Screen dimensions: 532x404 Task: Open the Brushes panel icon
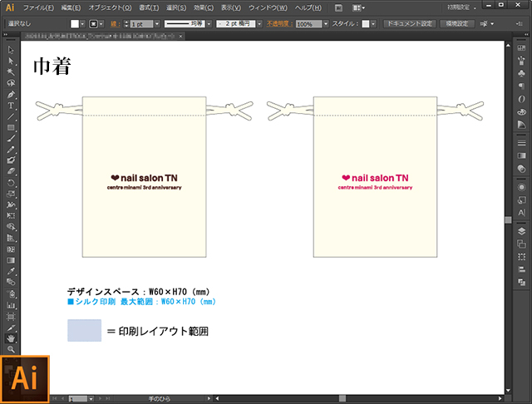point(521,61)
